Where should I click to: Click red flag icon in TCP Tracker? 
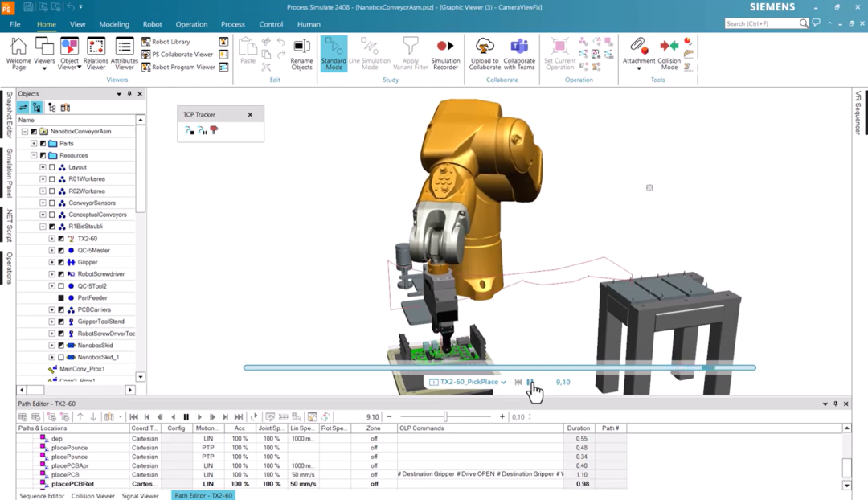(215, 130)
